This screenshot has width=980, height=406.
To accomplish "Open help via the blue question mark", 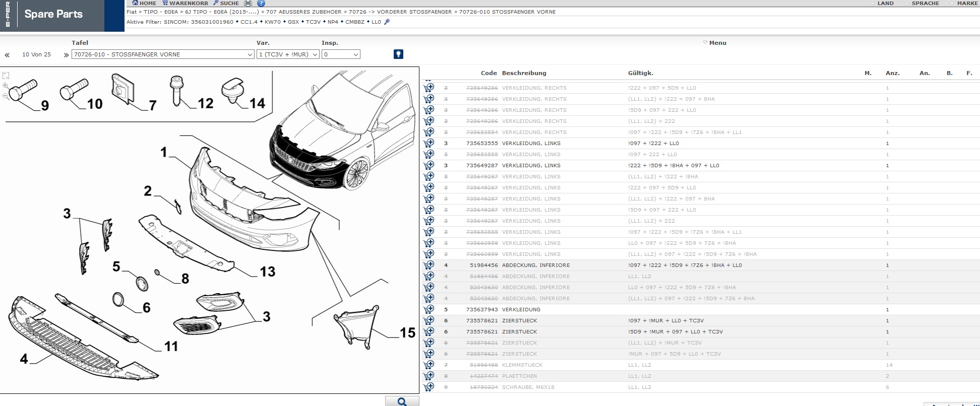I will point(261,3).
